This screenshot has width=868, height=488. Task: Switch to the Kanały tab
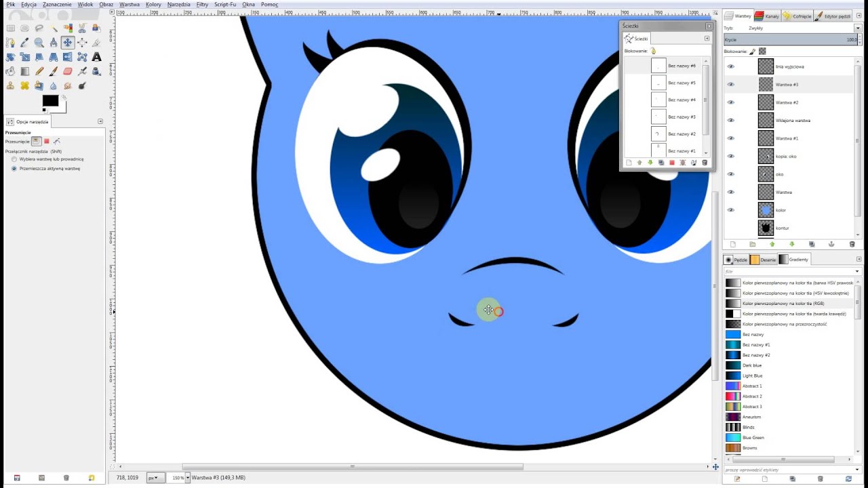[767, 16]
